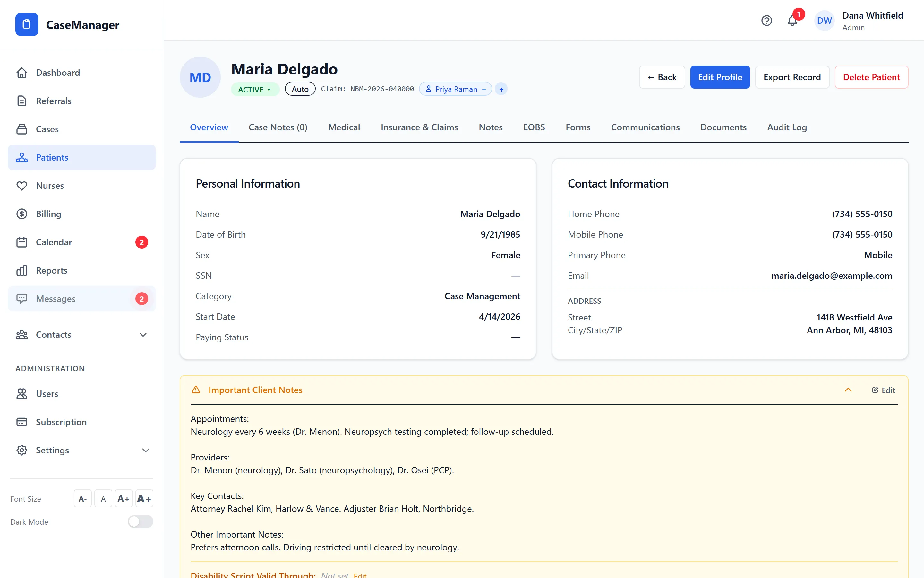Click the CaseManager clipboard logo
This screenshot has width=924, height=578.
point(27,24)
